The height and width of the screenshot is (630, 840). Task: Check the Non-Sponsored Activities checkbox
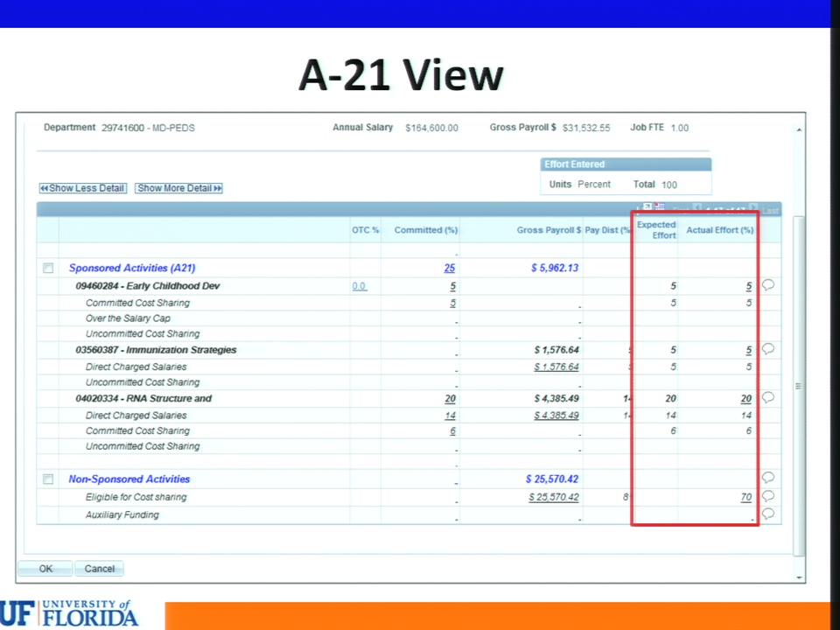point(48,479)
